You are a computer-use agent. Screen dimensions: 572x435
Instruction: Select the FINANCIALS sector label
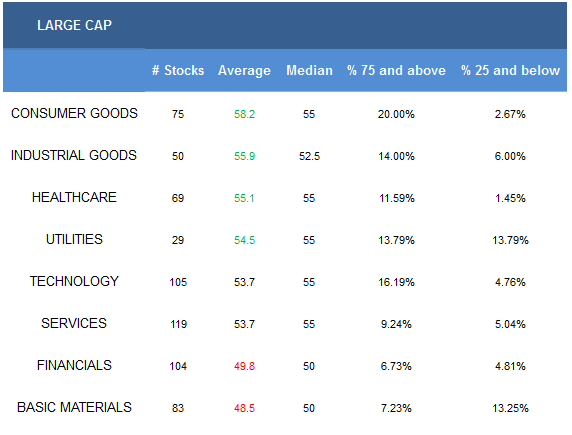(74, 365)
